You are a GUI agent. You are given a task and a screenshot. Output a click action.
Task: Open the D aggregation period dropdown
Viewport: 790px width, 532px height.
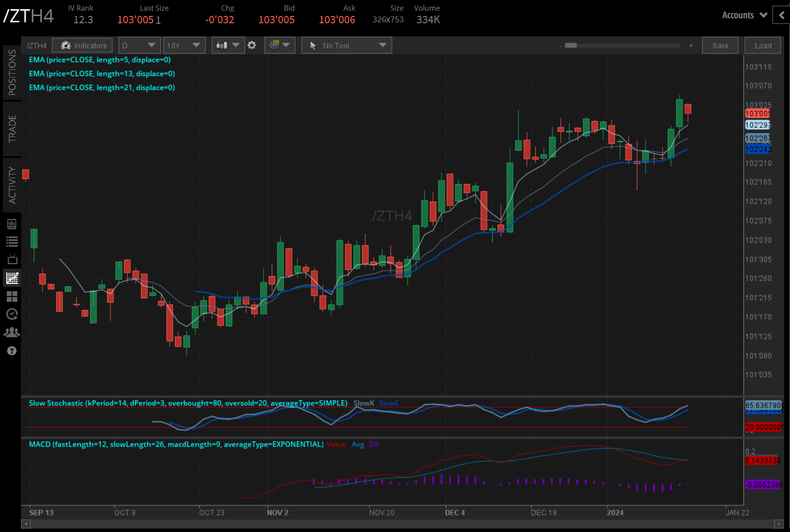tap(139, 46)
